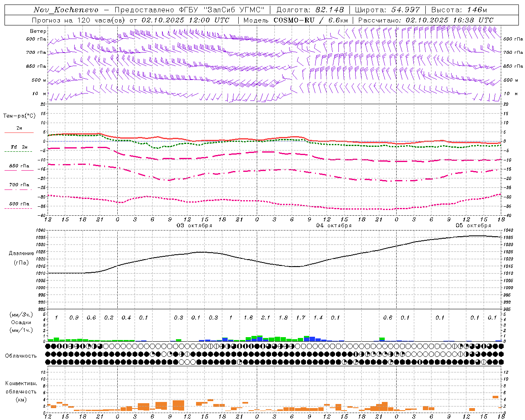Click the 3-hour precipitation value 1.7
This screenshot has width=525, height=420.
coord(301,318)
